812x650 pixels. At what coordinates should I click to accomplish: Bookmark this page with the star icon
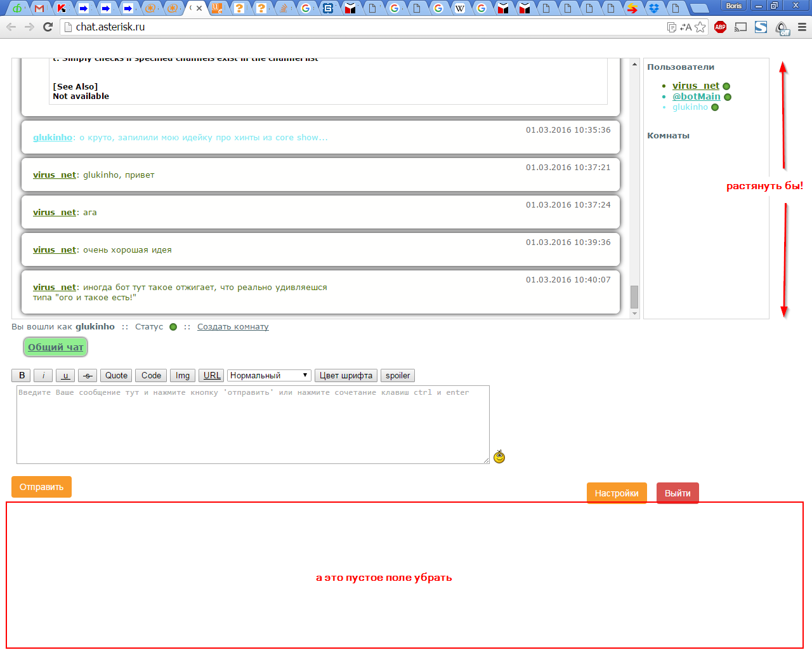pos(700,27)
